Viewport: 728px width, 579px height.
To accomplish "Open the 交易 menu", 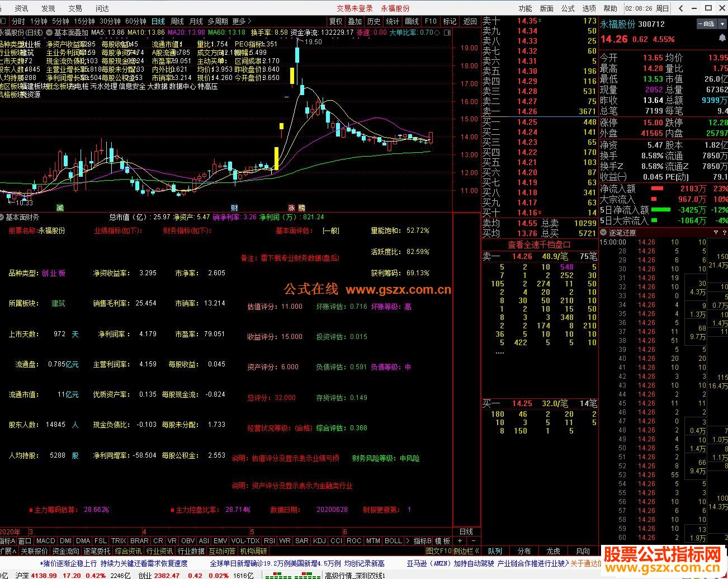I will [x=75, y=8].
